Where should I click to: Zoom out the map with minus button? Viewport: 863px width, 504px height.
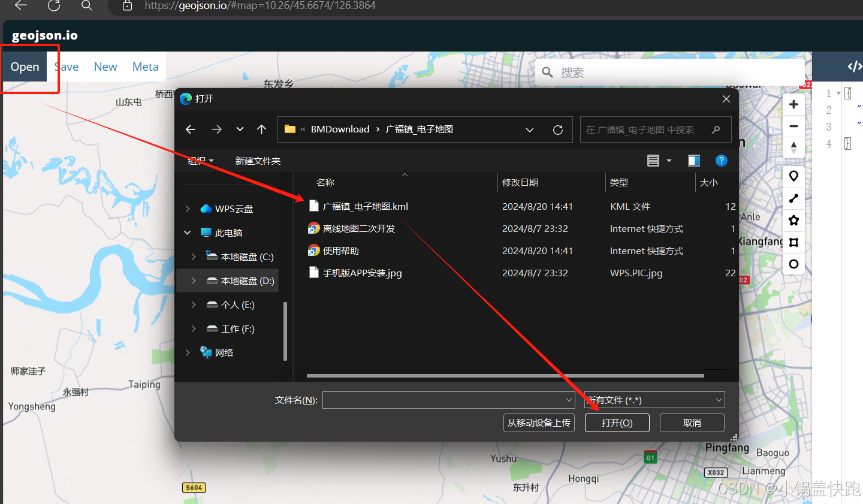tap(793, 126)
